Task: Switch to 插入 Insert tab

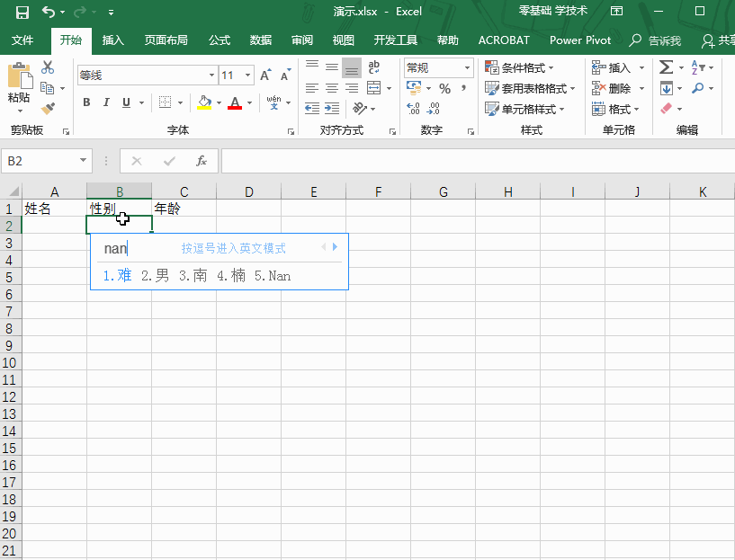Action: pyautogui.click(x=113, y=40)
